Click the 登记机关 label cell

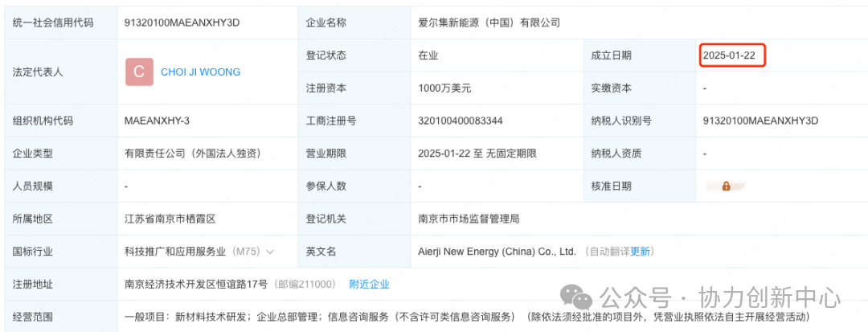354,219
